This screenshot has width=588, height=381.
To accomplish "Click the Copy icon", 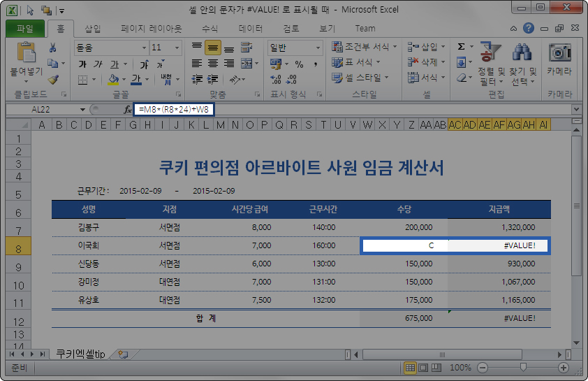I will 53,64.
